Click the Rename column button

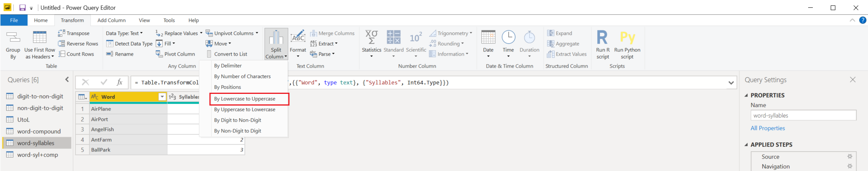tap(120, 54)
